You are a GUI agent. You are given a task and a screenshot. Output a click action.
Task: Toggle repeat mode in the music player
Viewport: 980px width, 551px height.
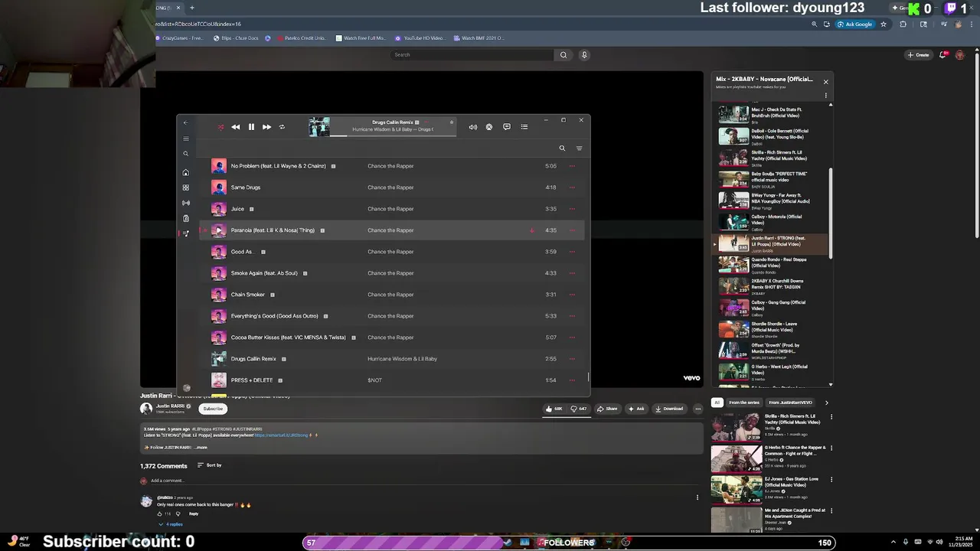pos(282,127)
